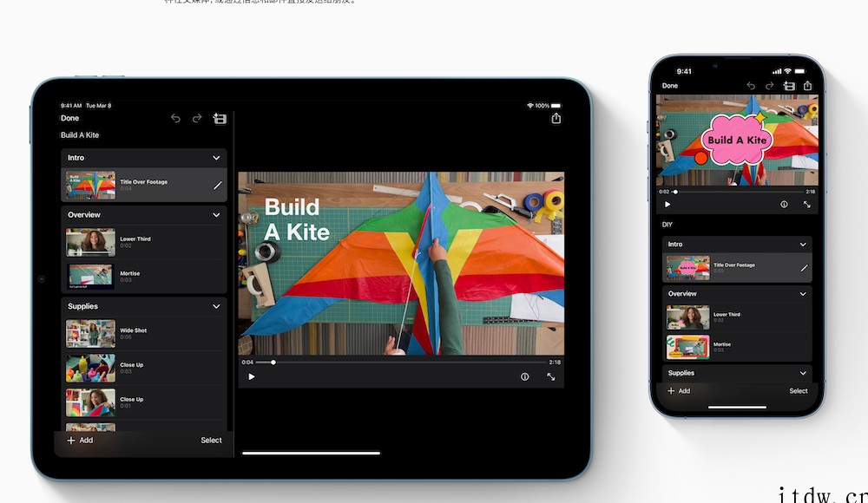Open the storyboard icon on iPad toolbar
The image size is (868, 503).
[x=220, y=118]
